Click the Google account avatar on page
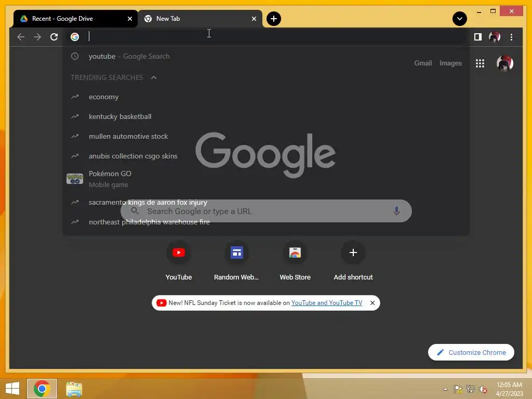This screenshot has width=532, height=399. [x=505, y=63]
